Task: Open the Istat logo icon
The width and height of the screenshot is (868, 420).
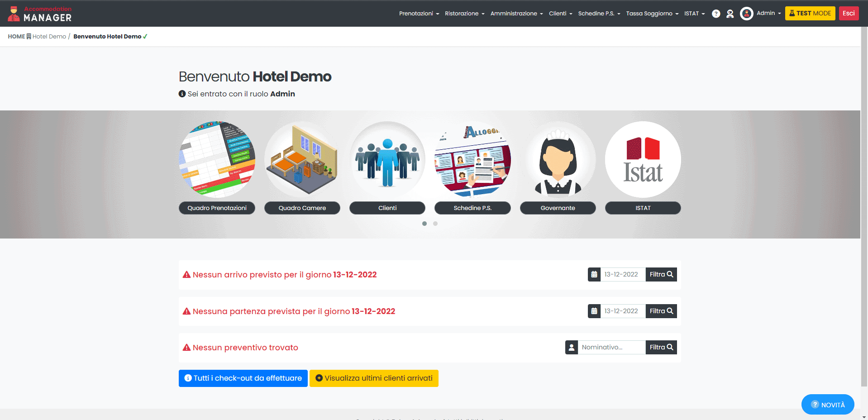Action: coord(643,159)
